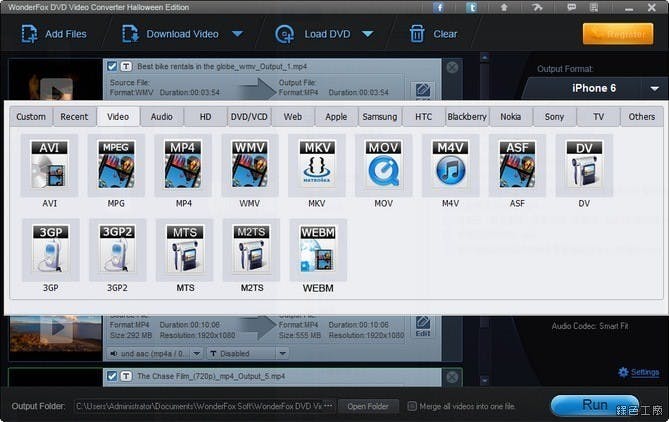The image size is (669, 422).
Task: Choose the MTS format icon
Action: coord(184,250)
